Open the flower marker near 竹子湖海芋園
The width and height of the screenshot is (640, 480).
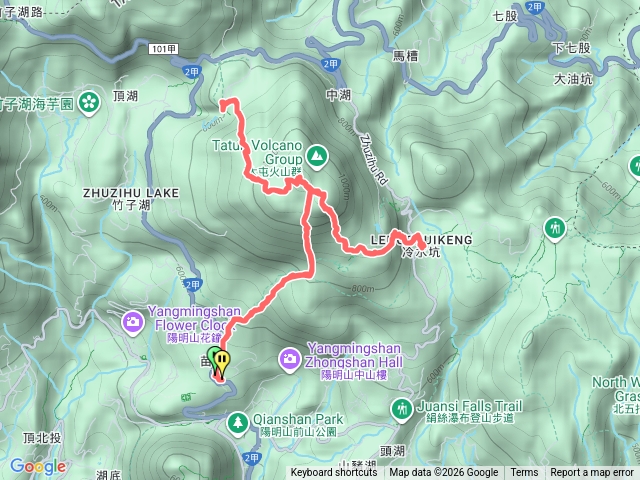pos(89,103)
